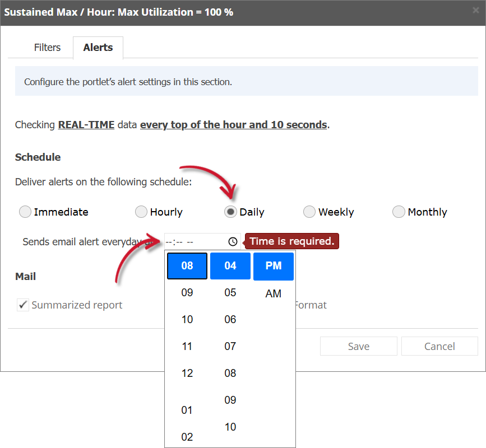The height and width of the screenshot is (448, 486).
Task: Select the Daily schedule option
Action: (230, 212)
